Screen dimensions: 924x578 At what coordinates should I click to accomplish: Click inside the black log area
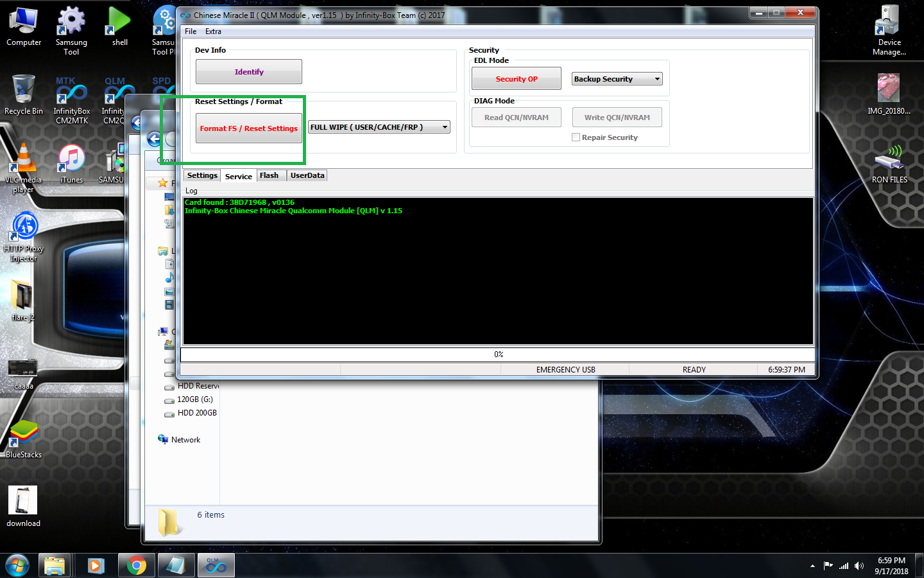(498, 271)
